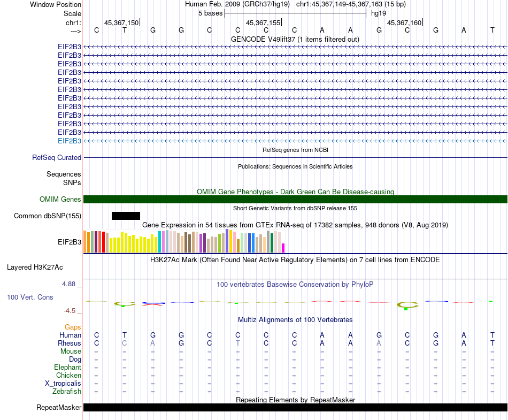Select the X_tropicalis alignment row label
The image size is (508, 420).
63,384
